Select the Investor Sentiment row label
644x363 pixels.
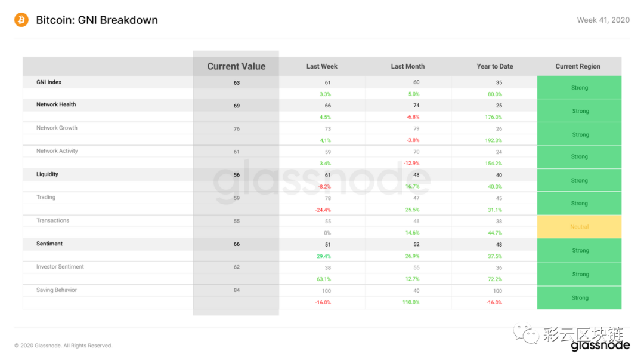click(60, 266)
